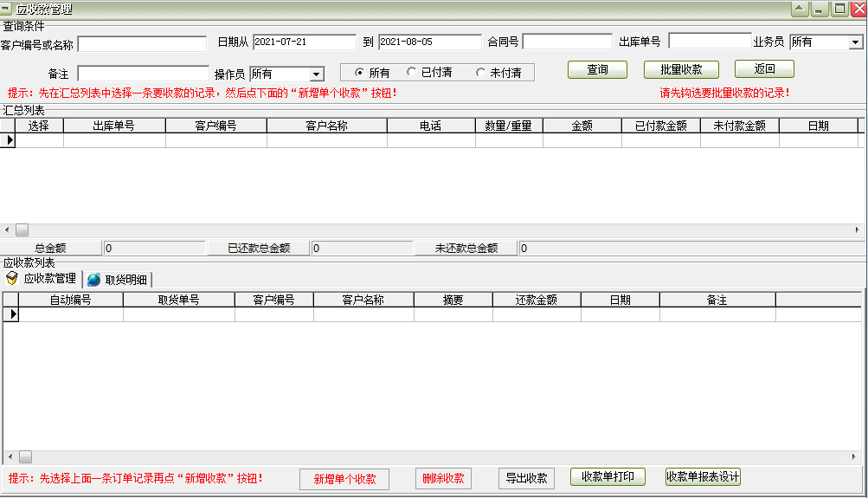Screen dimensions: 868x498
Task: Click the 批量收款 button
Action: click(x=681, y=70)
